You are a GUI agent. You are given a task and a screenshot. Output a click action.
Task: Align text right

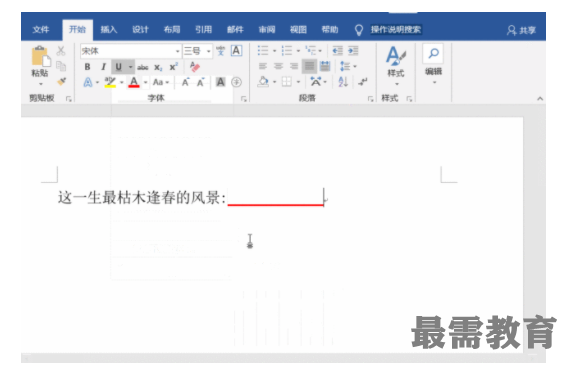tap(294, 66)
